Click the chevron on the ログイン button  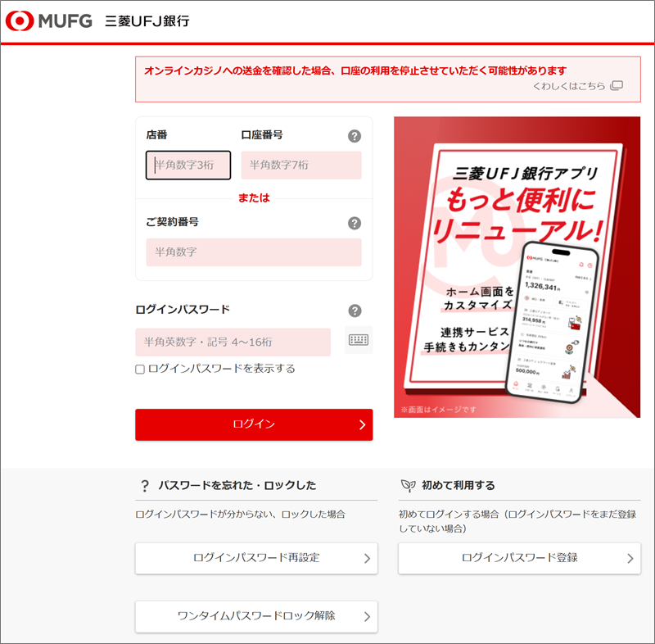click(x=362, y=425)
